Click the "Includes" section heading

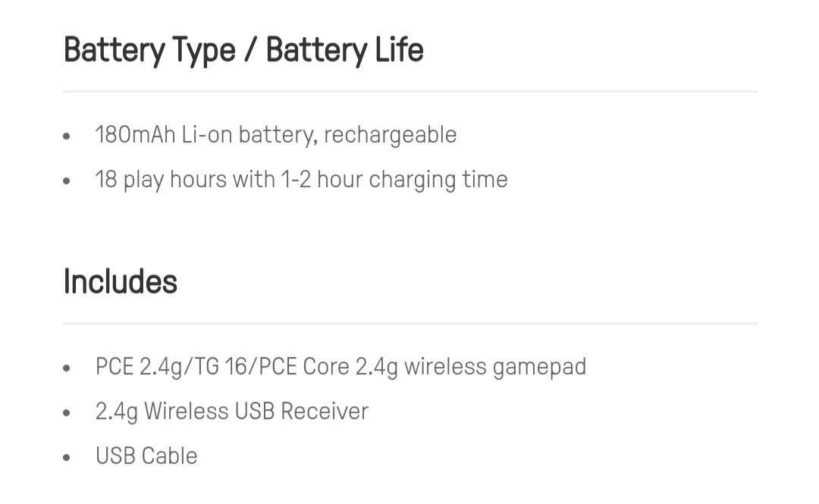click(120, 282)
